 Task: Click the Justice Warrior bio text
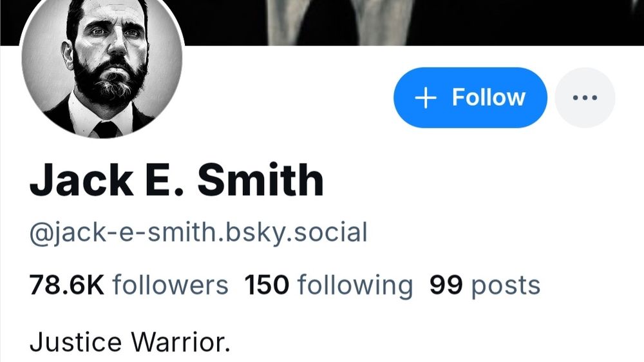click(x=130, y=342)
